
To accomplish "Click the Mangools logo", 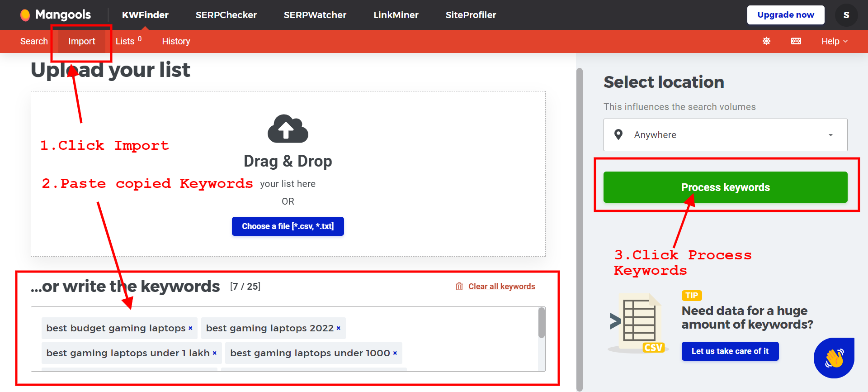I will pyautogui.click(x=56, y=15).
